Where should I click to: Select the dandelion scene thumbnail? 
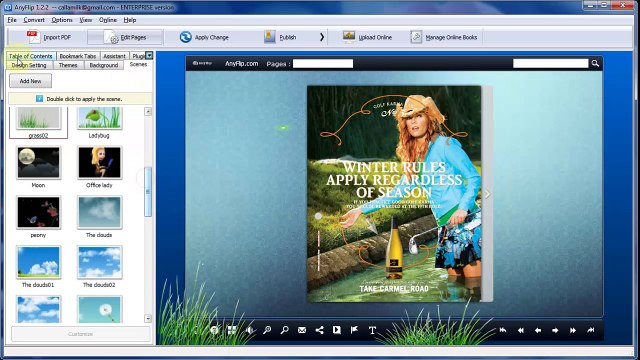[100, 309]
